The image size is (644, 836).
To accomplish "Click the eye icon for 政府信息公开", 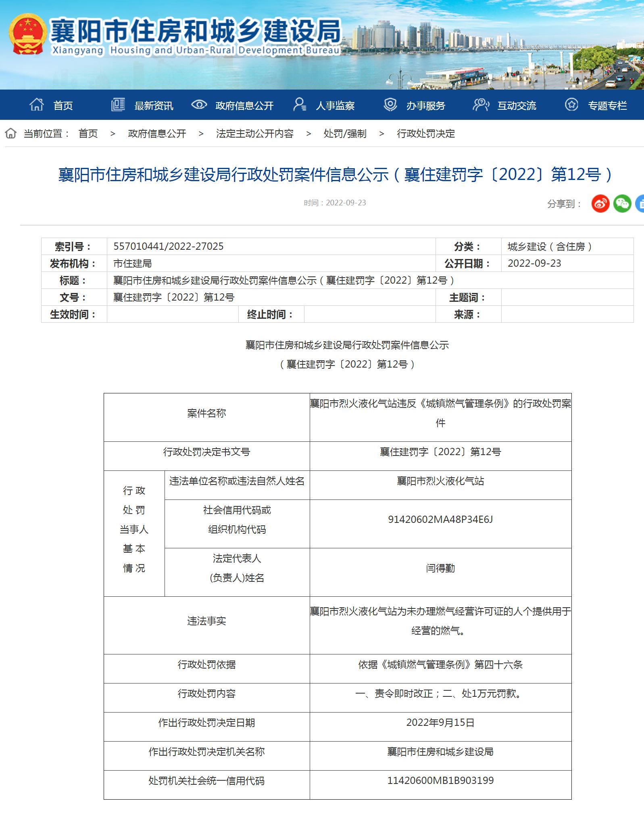I will pos(199,105).
